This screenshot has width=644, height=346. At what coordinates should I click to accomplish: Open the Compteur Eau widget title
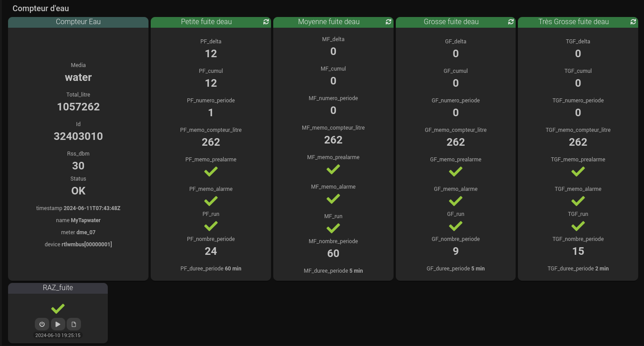click(78, 21)
